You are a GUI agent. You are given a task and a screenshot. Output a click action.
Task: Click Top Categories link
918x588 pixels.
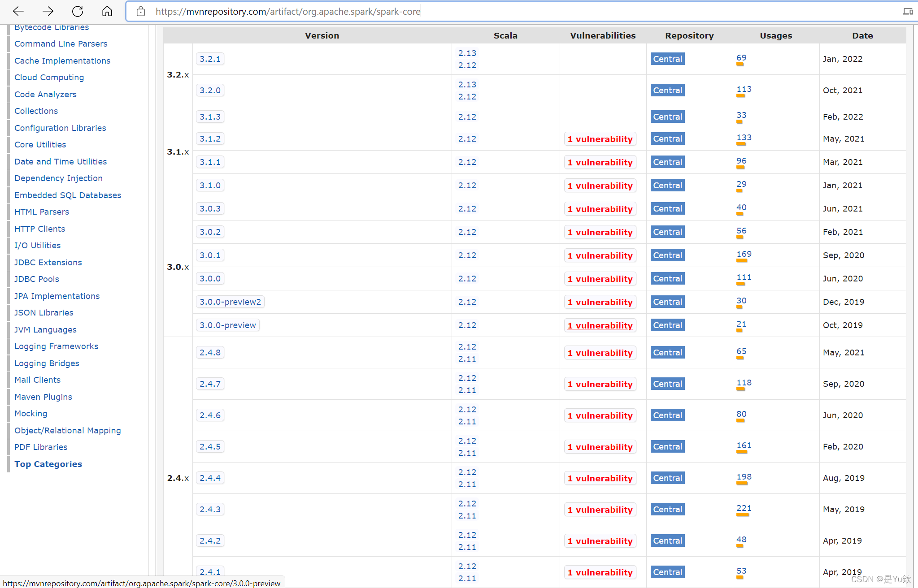48,464
